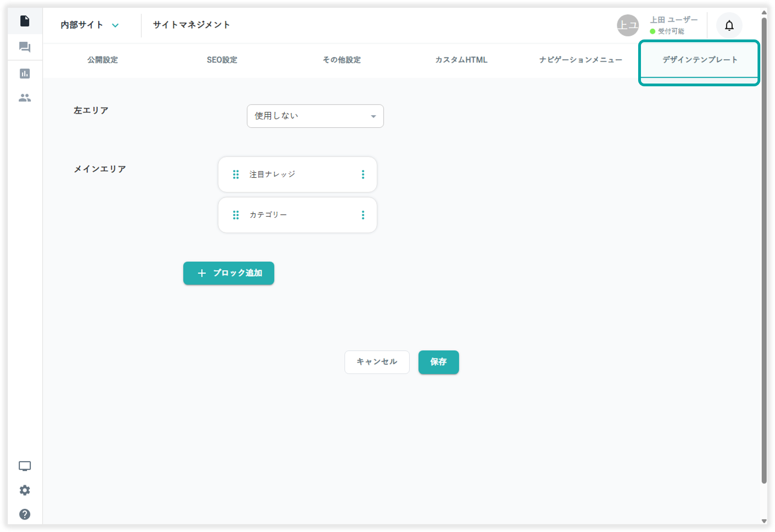The image size is (775, 532).
Task: Click drag handle of 注目ナレッジ block
Action: click(236, 174)
